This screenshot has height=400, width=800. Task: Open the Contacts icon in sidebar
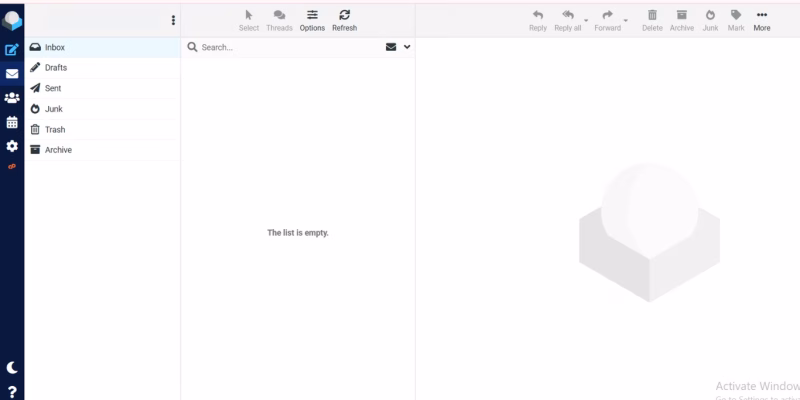[12, 98]
